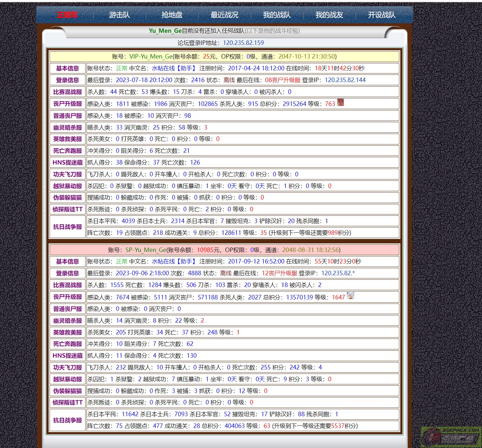This screenshot has width=482, height=448.
Task: Click SP login count 4888
Action: pyautogui.click(x=195, y=273)
